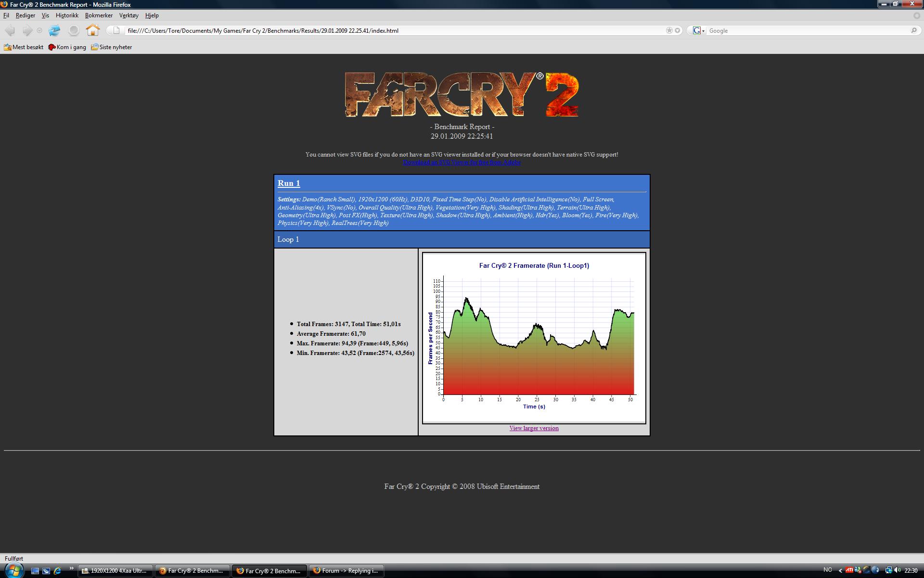
Task: Click the Windows Start orb
Action: [13, 570]
